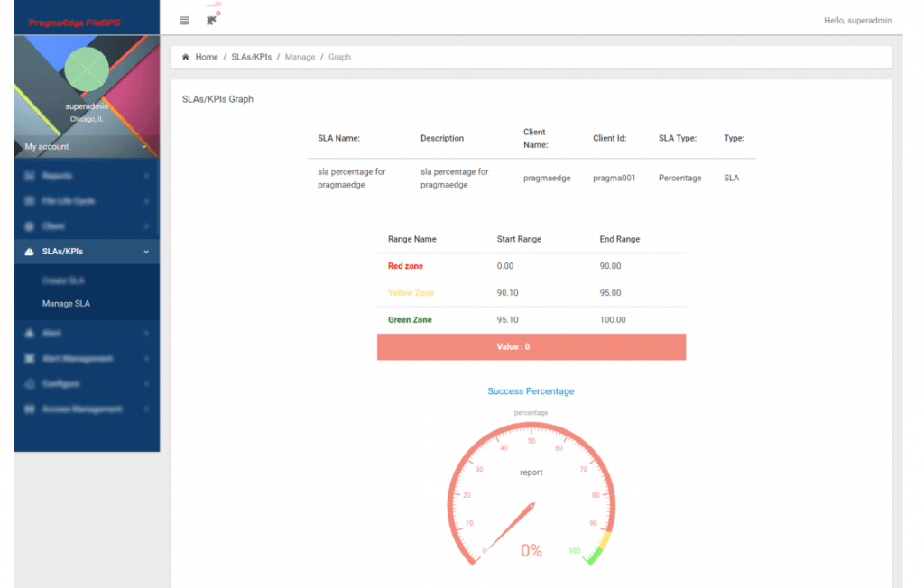Screen dimensions: 924x588
Task: Click the superadmin name under avatar
Action: pos(87,106)
